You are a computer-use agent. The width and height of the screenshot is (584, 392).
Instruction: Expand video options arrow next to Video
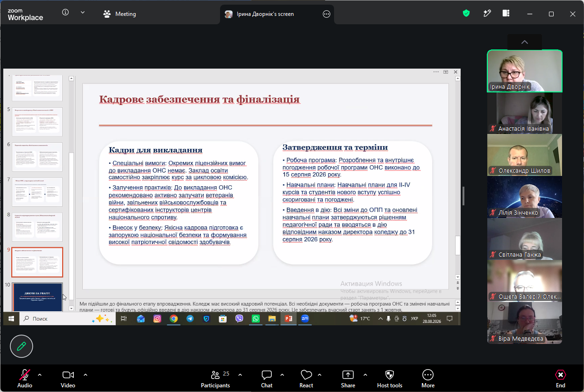click(85, 374)
